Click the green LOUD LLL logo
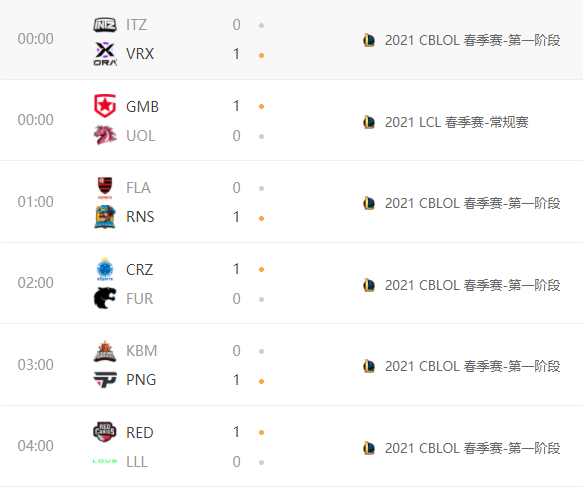 pos(105,461)
